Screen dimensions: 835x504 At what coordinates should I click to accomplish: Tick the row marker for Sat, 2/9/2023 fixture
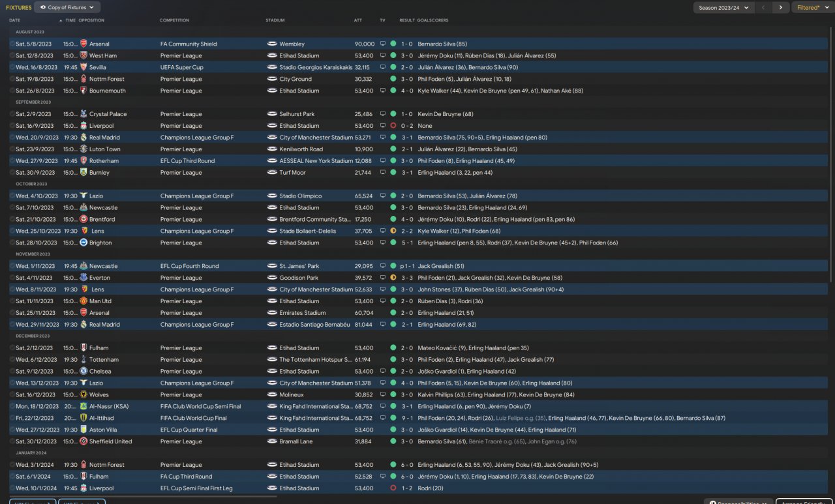click(x=12, y=114)
